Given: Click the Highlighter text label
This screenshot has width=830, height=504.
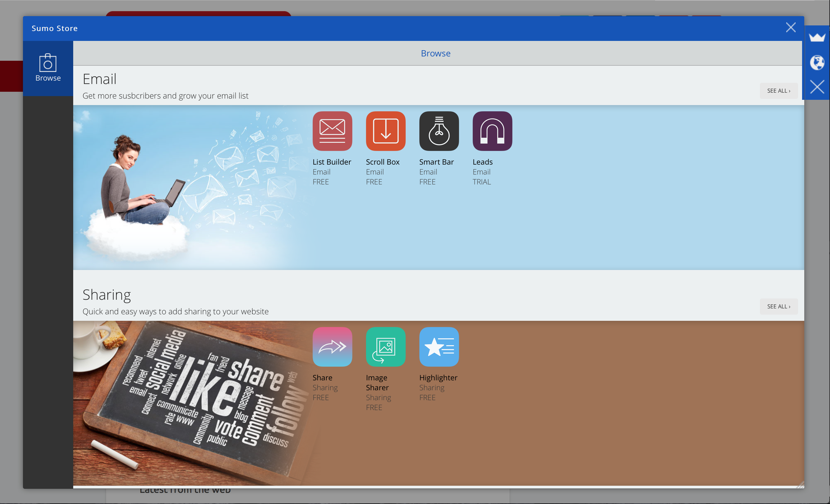Looking at the screenshot, I should click(x=438, y=378).
